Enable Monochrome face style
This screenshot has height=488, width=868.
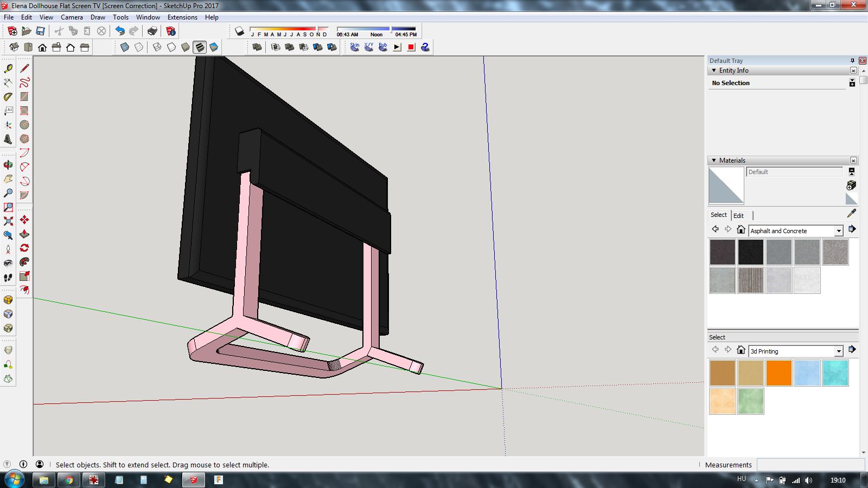tap(214, 47)
